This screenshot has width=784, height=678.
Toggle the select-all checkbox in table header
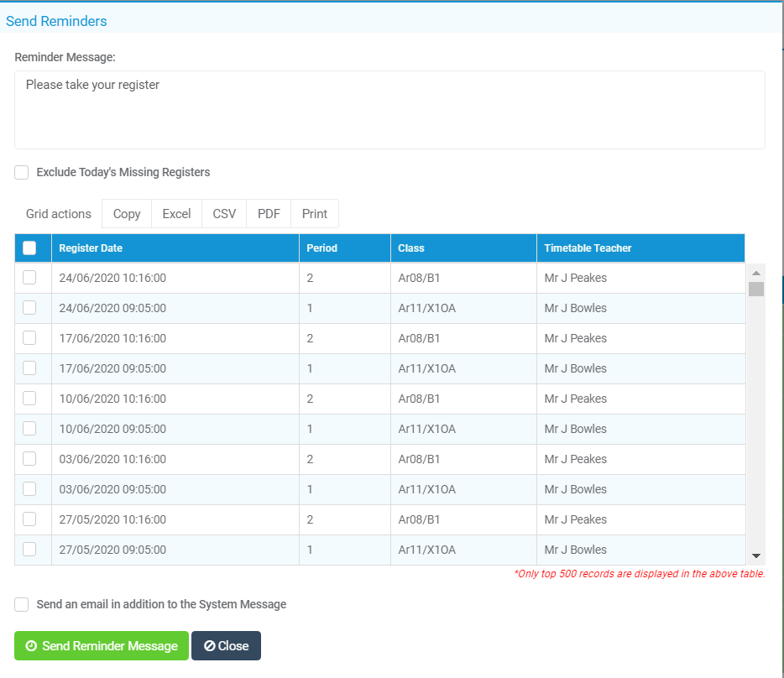point(29,248)
